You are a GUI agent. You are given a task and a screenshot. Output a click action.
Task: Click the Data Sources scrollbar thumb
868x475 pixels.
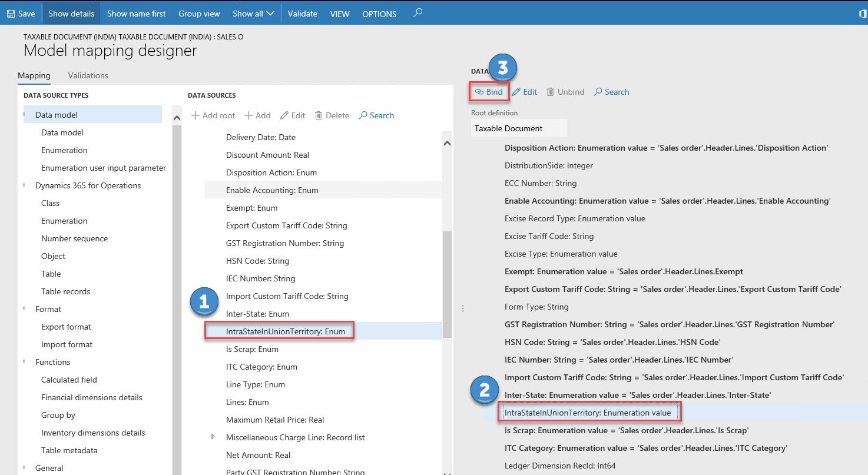pyautogui.click(x=447, y=284)
